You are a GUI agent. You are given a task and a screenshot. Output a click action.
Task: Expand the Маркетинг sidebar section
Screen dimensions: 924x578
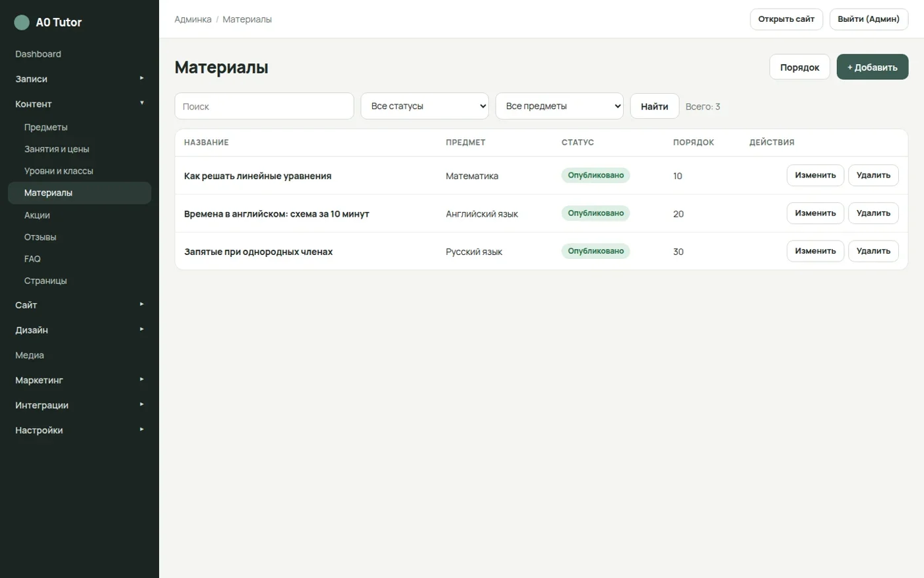pos(79,380)
